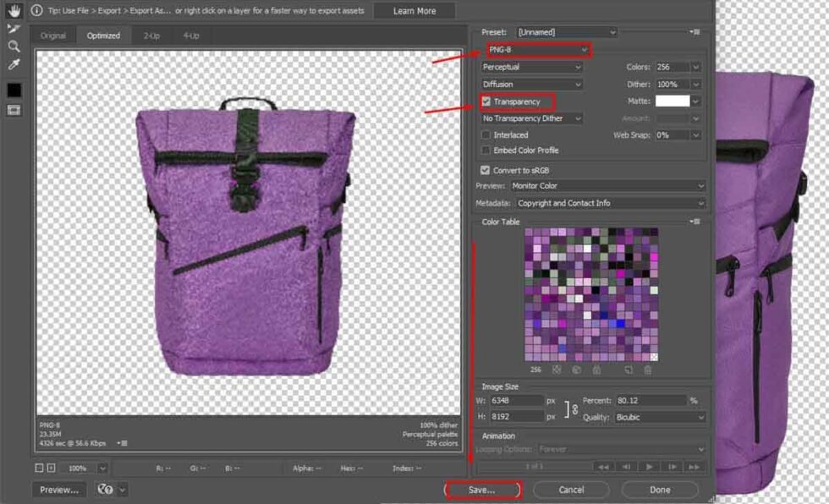Go to last animation frame

pyautogui.click(x=694, y=467)
